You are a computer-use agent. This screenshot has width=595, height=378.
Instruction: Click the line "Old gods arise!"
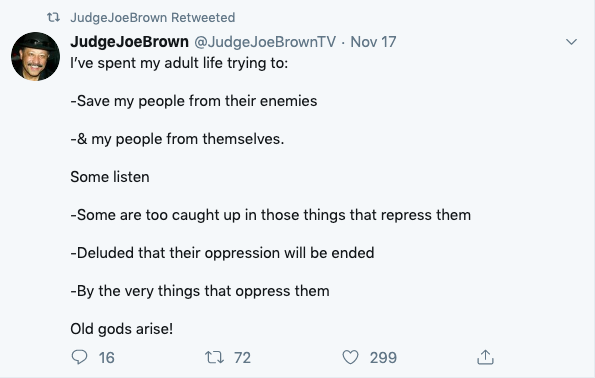[x=122, y=329]
